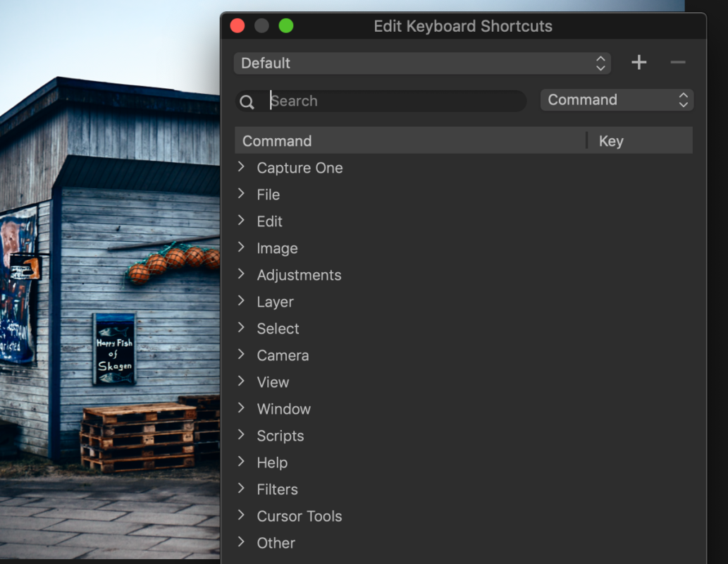Click the plus icon to add a shortcut set
The width and height of the screenshot is (728, 564).
[638, 62]
